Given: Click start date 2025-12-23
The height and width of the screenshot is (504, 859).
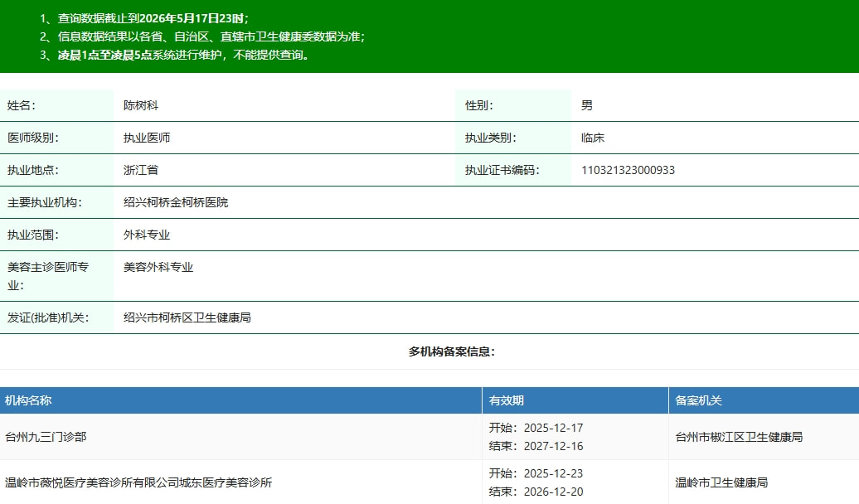Looking at the screenshot, I should (x=553, y=473).
